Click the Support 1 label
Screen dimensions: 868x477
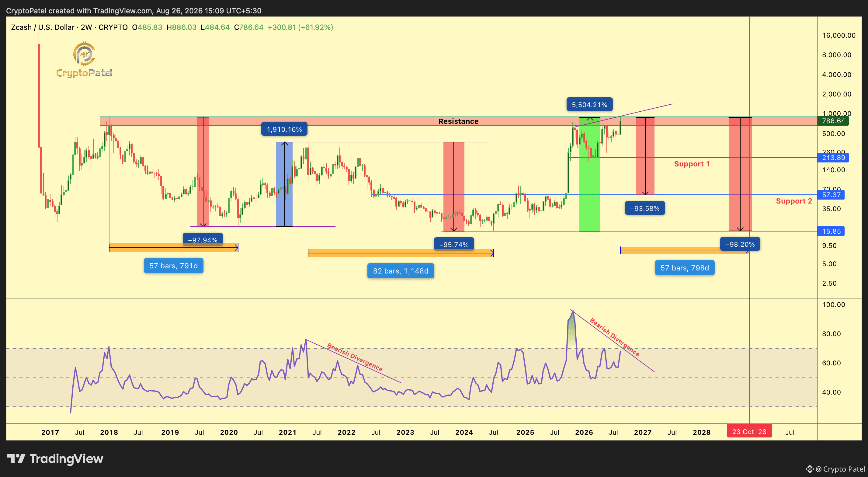[x=692, y=164]
